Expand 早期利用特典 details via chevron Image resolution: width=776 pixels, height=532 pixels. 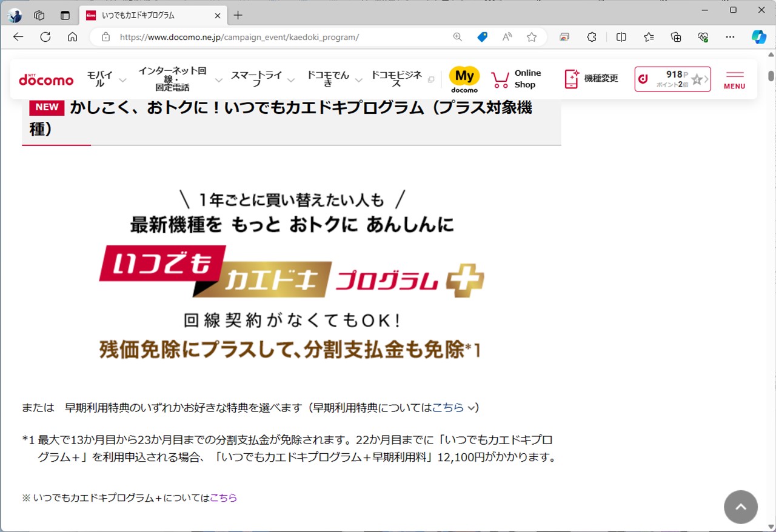pos(472,408)
